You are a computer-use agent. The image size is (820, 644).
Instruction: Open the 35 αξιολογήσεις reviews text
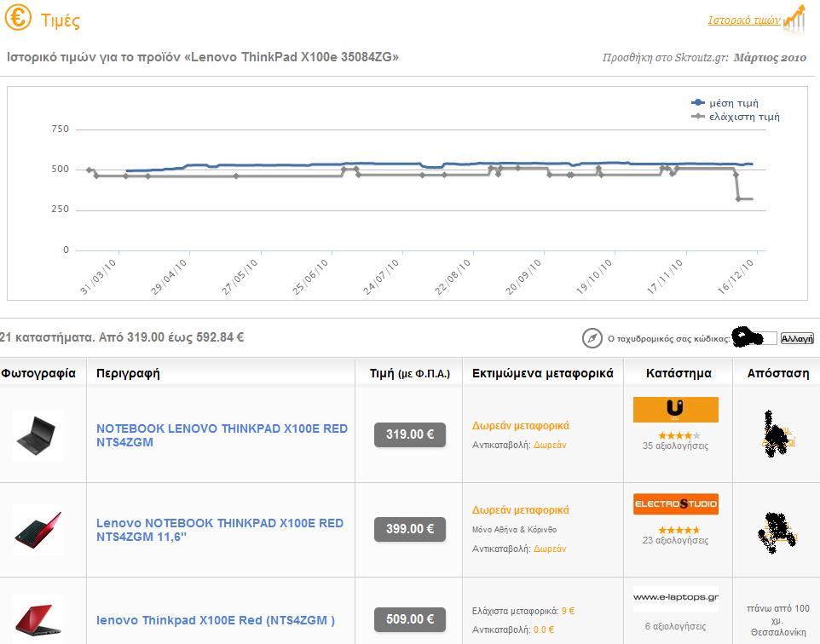(x=675, y=446)
